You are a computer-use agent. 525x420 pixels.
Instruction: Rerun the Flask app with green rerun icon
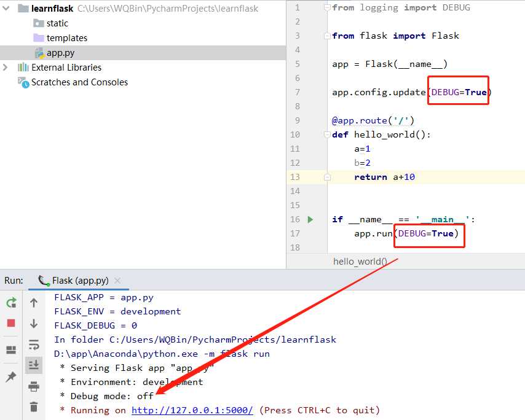[x=11, y=303]
